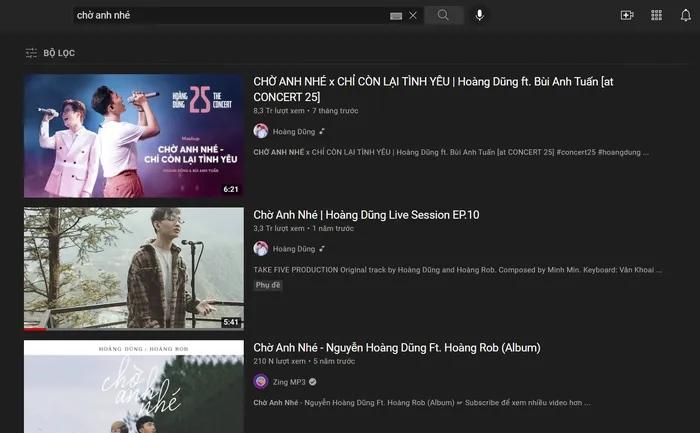This screenshot has width=700, height=433.
Task: Clear the search box with X
Action: point(413,16)
